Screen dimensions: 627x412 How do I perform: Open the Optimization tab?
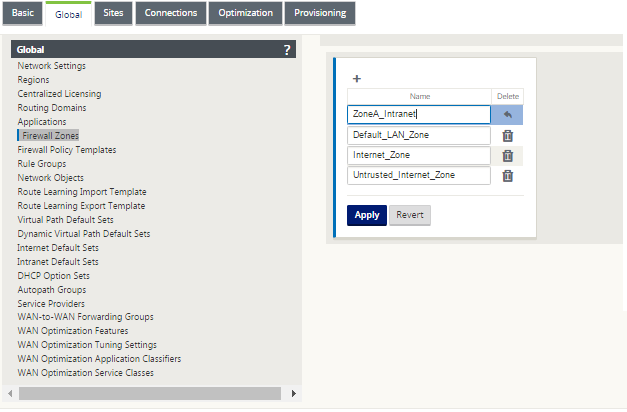click(x=246, y=13)
